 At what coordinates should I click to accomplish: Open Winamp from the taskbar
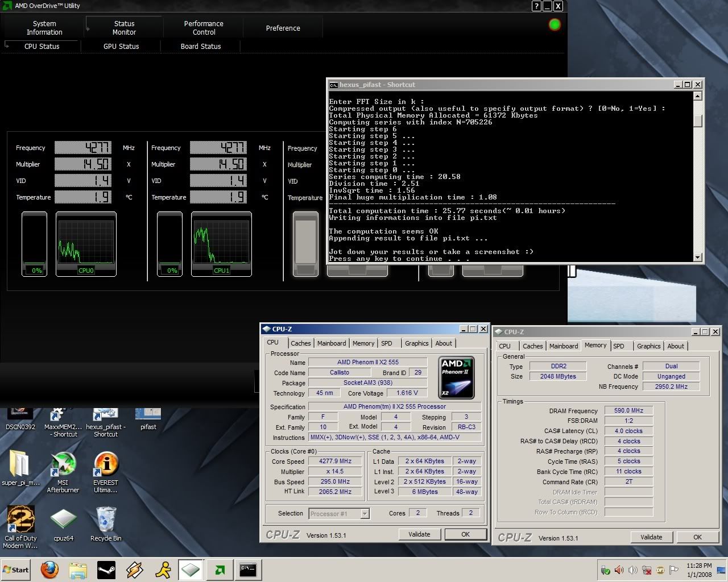coord(135,570)
